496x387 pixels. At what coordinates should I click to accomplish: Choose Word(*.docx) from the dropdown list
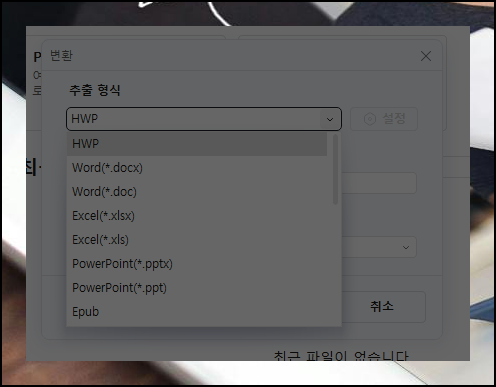point(197,168)
